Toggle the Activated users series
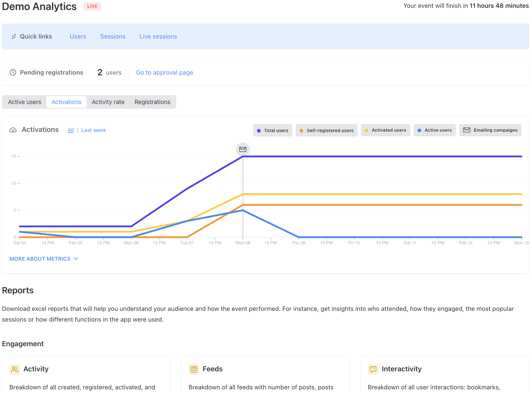Viewport: 532px width, 393px height. pos(385,130)
